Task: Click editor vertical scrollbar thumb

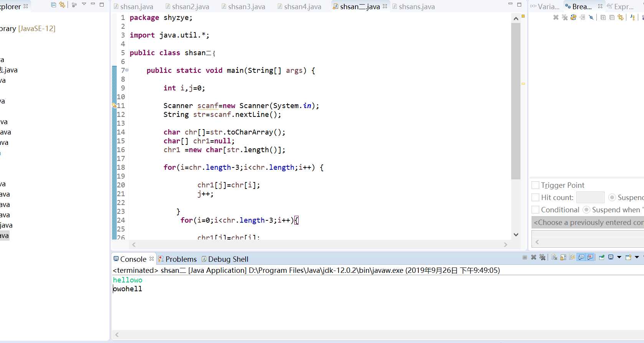Action: click(x=516, y=101)
